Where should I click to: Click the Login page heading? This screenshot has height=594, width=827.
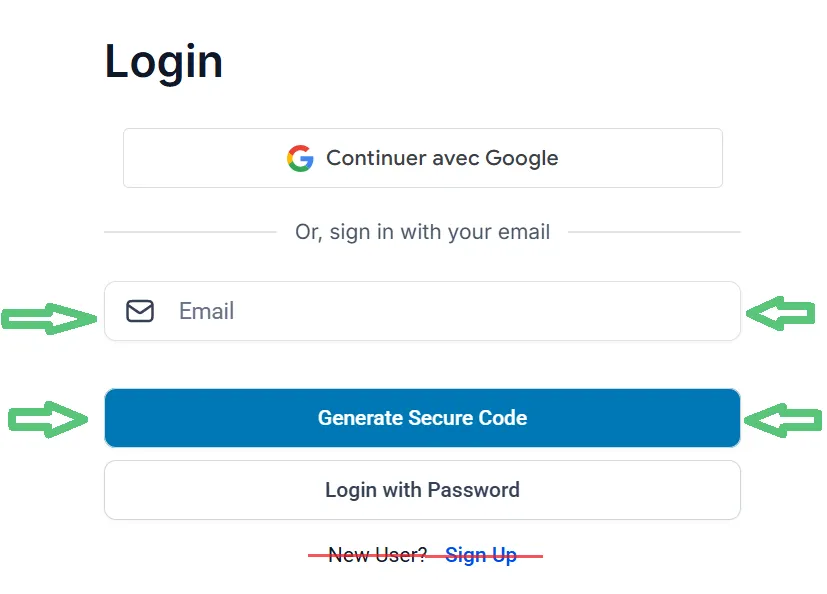164,63
